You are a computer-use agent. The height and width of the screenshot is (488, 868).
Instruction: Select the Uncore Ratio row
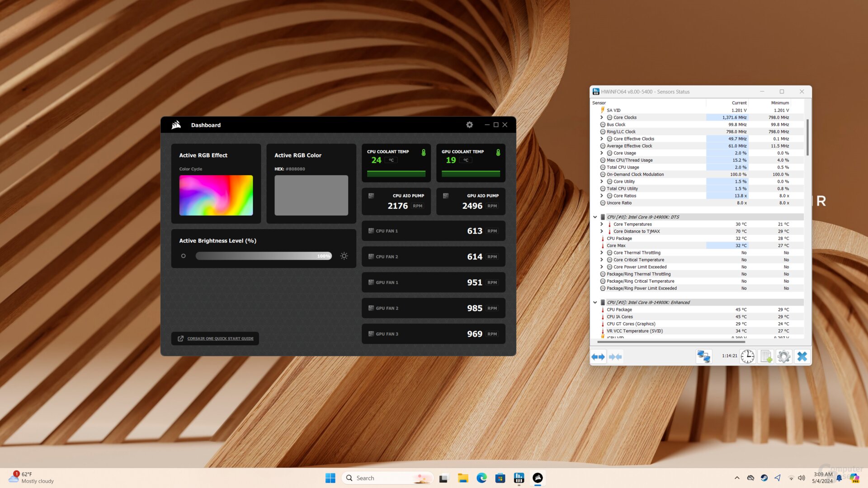click(697, 203)
